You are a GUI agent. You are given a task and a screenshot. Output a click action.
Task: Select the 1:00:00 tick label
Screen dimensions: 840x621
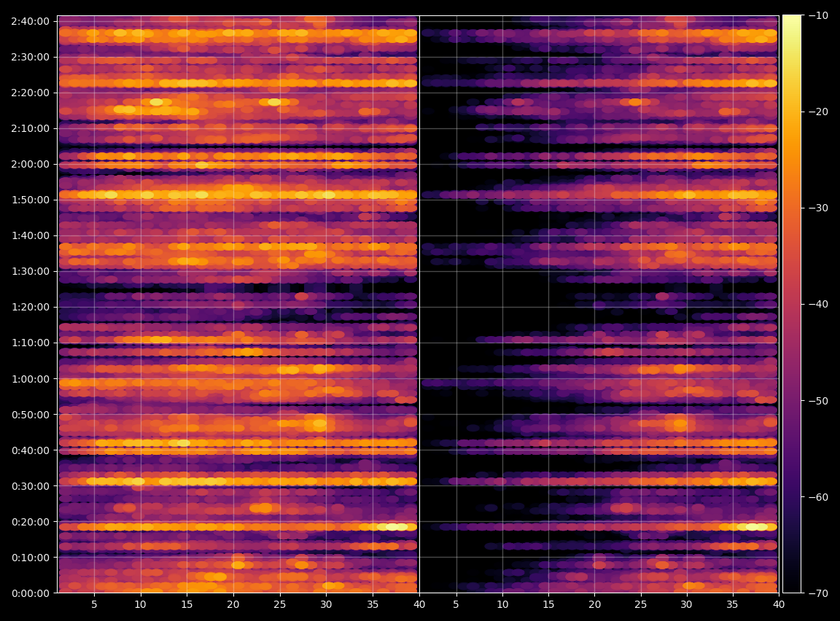31,379
